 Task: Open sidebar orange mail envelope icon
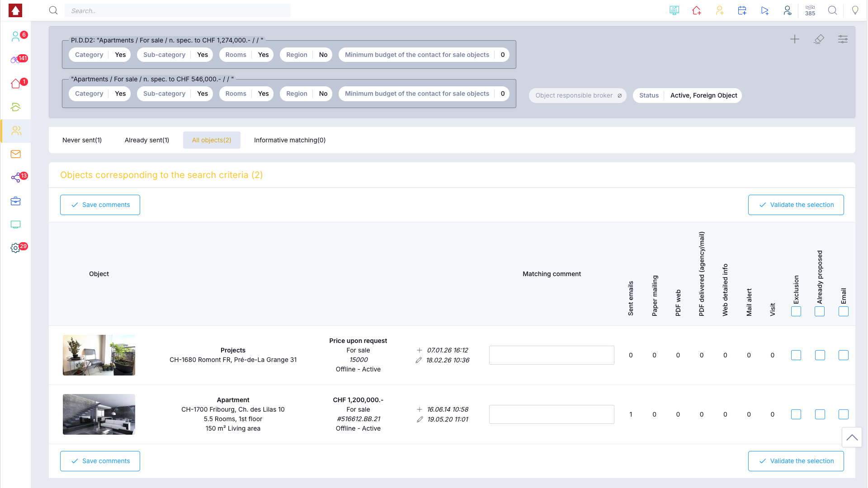click(16, 154)
